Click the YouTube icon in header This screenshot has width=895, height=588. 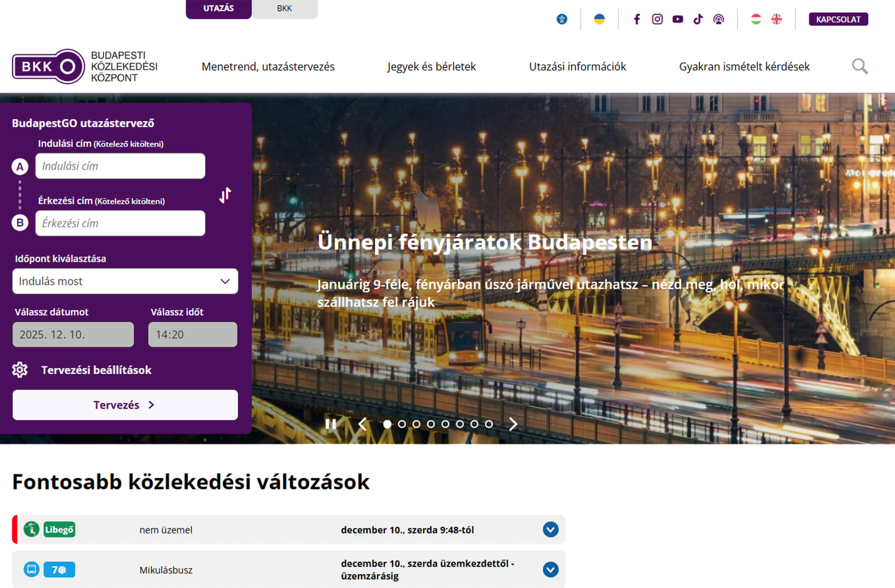point(678,19)
